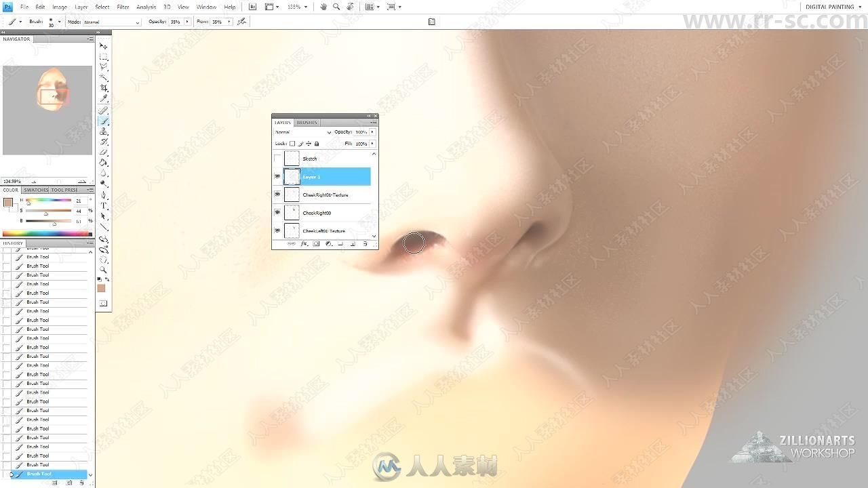Toggle lock transparent pixels
Viewport: 868px width, 488px height.
pos(292,144)
